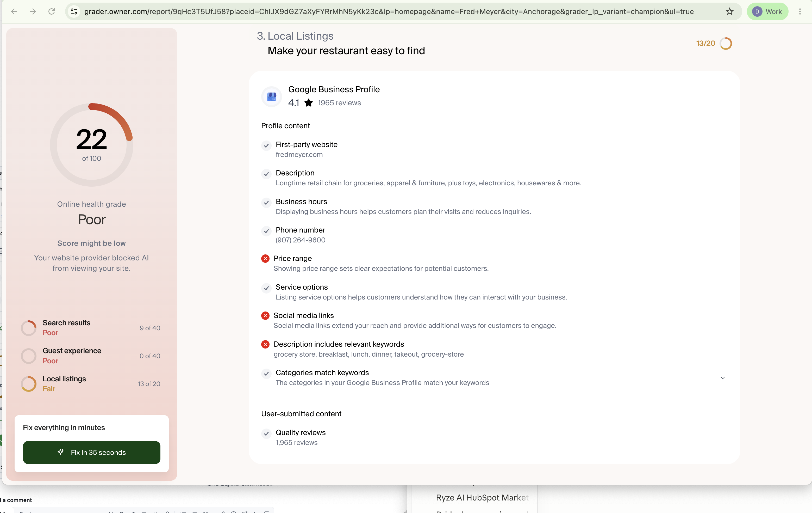
Task: Open the Chrome three-dot menu
Action: coord(800,11)
